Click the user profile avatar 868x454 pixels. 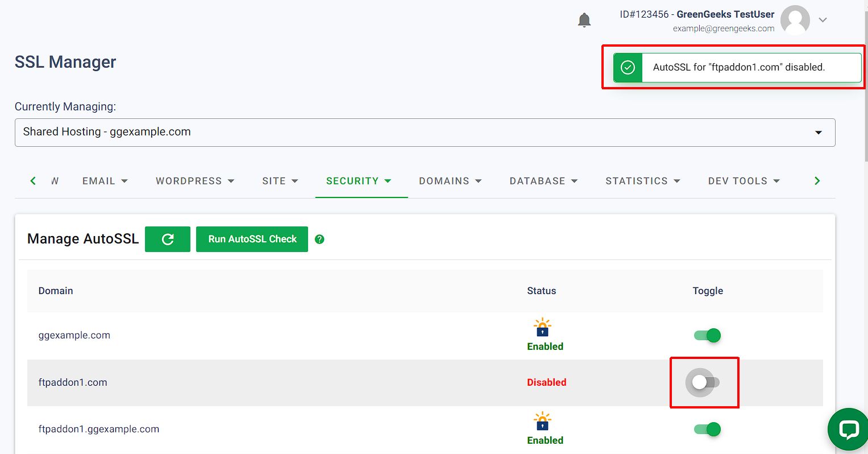pyautogui.click(x=795, y=20)
